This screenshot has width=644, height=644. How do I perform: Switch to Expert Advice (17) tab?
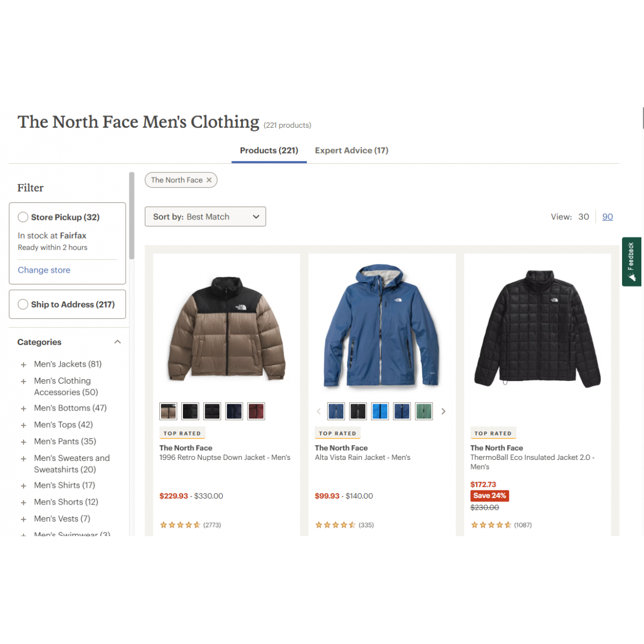(x=352, y=151)
